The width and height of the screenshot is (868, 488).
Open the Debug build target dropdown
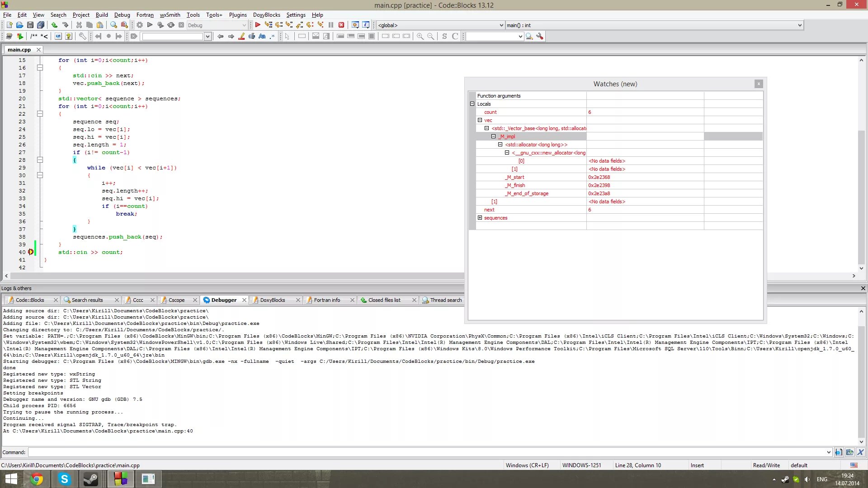(x=244, y=25)
